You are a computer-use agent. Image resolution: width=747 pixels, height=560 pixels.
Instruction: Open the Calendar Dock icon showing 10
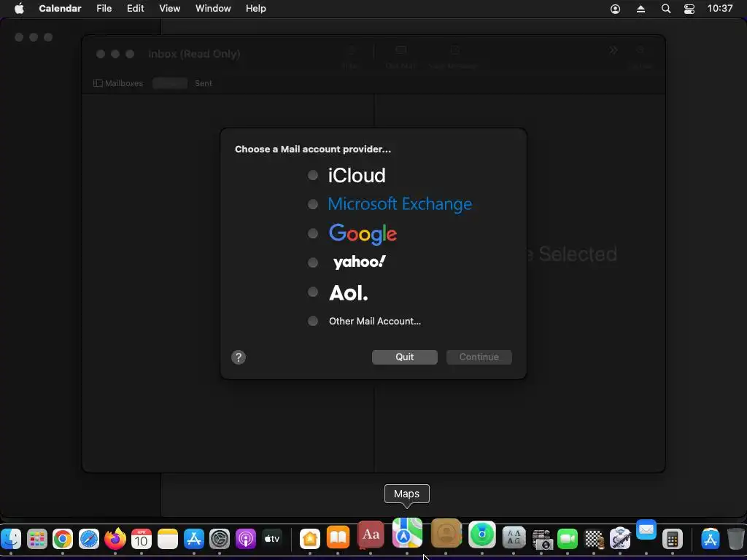click(x=141, y=540)
